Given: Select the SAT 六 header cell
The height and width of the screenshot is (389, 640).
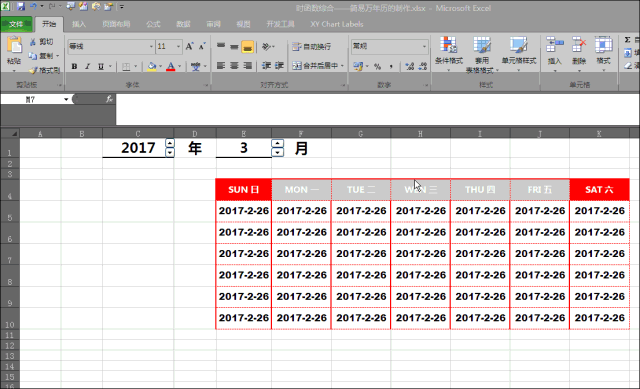Looking at the screenshot, I should pyautogui.click(x=599, y=189).
